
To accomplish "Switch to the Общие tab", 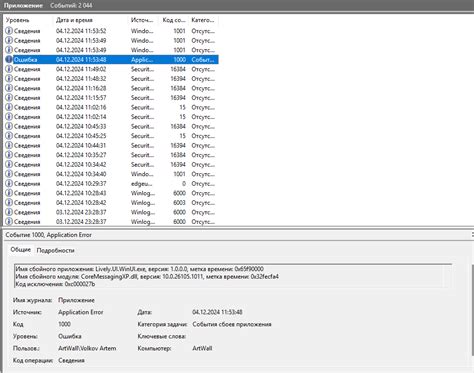I will point(20,250).
